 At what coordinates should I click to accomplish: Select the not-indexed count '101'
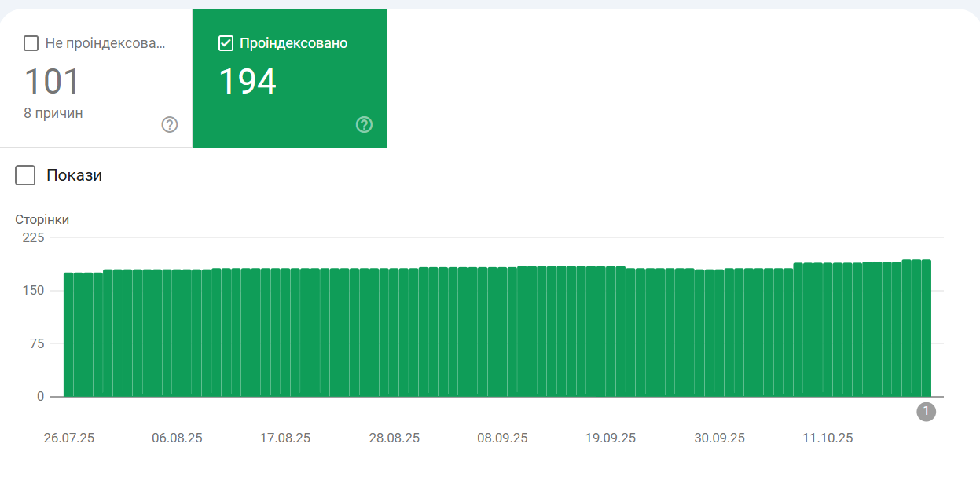[52, 82]
